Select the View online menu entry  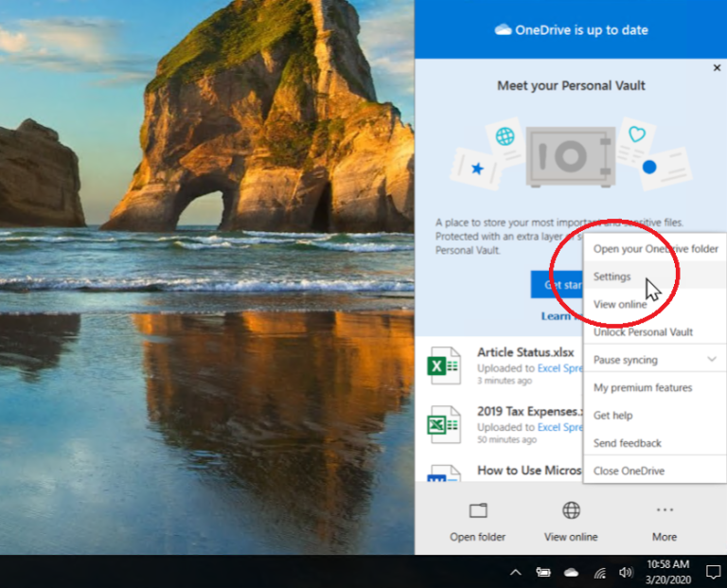655,304
